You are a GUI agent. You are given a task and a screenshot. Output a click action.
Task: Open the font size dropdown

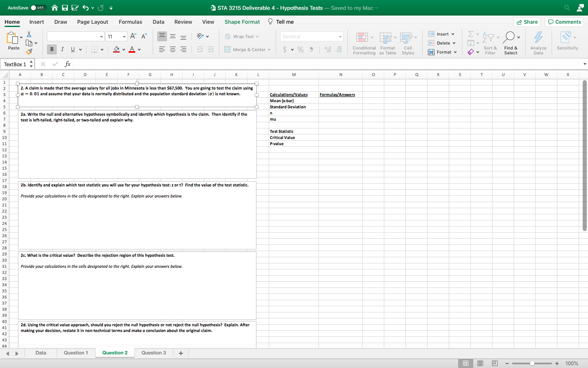pos(124,37)
